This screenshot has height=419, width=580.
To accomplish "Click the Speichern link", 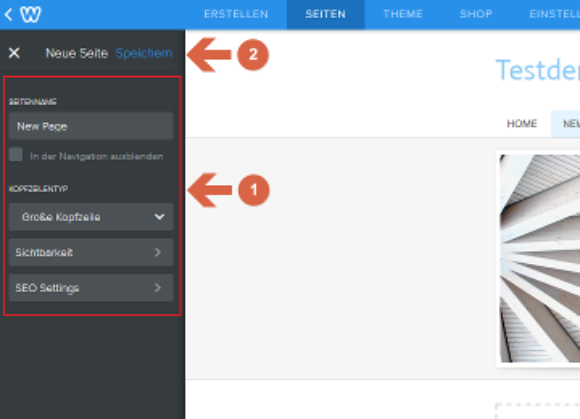I will pos(144,53).
